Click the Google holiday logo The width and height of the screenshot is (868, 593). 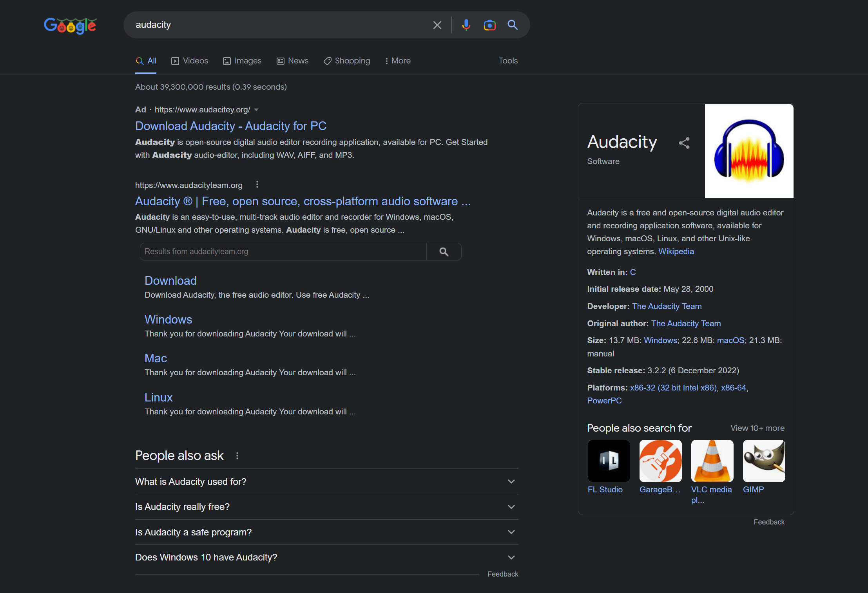click(70, 26)
